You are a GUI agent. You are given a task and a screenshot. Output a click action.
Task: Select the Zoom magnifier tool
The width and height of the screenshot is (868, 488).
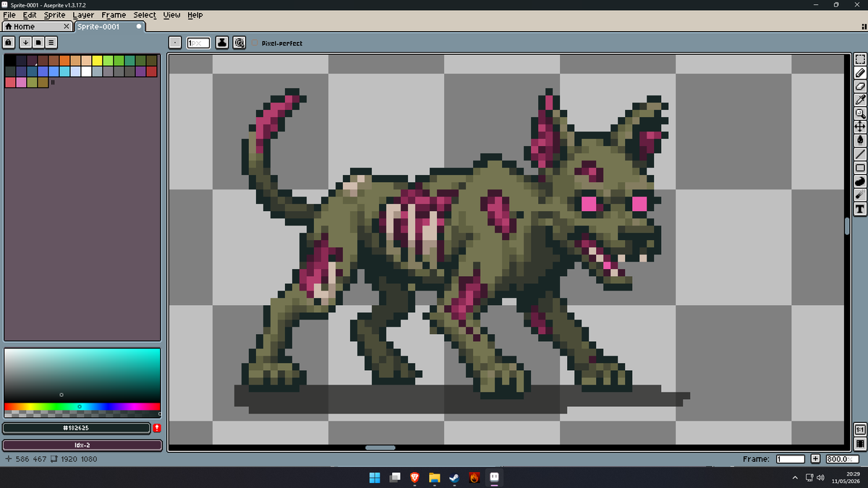point(860,114)
